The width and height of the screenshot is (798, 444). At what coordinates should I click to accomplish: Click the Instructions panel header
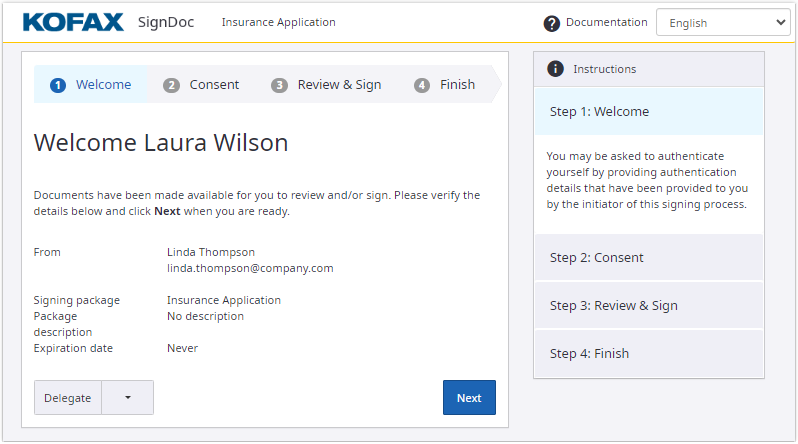648,69
